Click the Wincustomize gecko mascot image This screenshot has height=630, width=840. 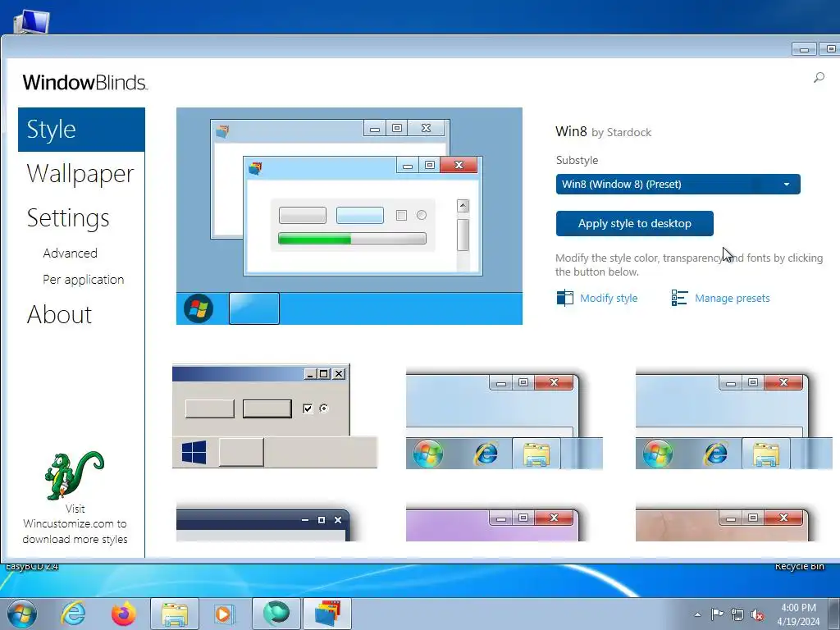[75, 476]
